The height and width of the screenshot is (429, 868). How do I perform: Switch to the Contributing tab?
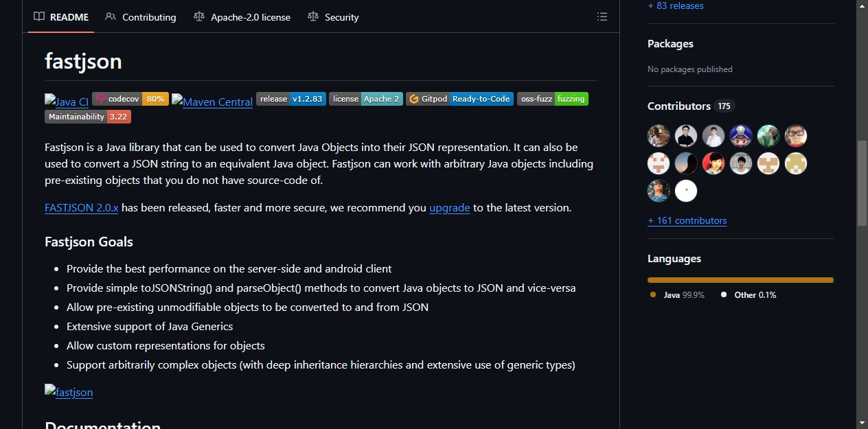pos(141,17)
